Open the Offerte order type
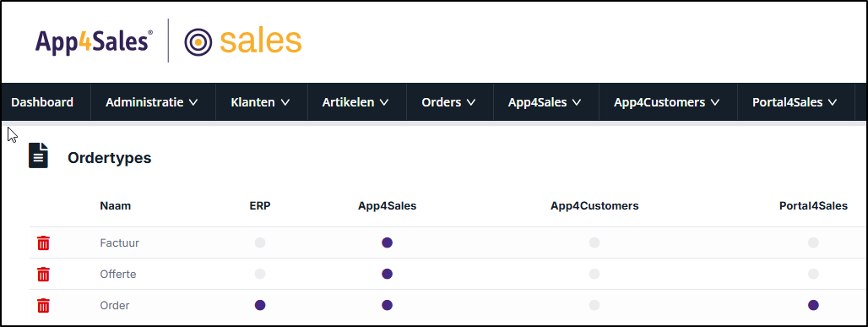 click(118, 274)
